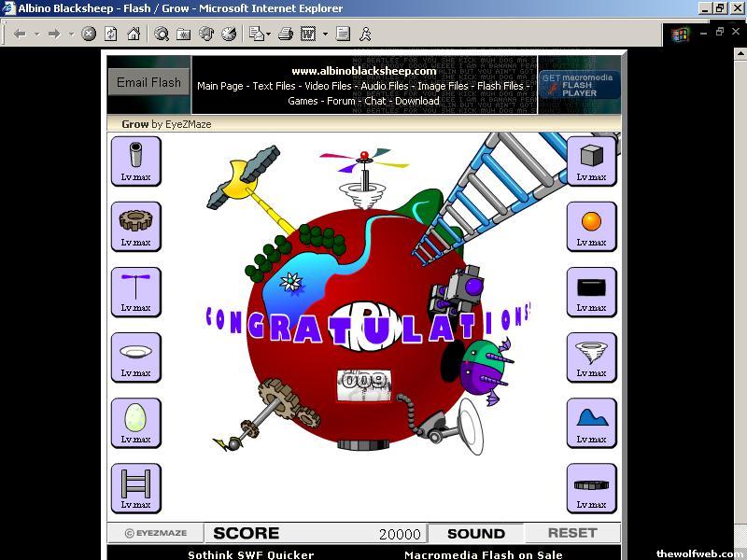
Task: Select the gear item panel
Action: click(135, 226)
